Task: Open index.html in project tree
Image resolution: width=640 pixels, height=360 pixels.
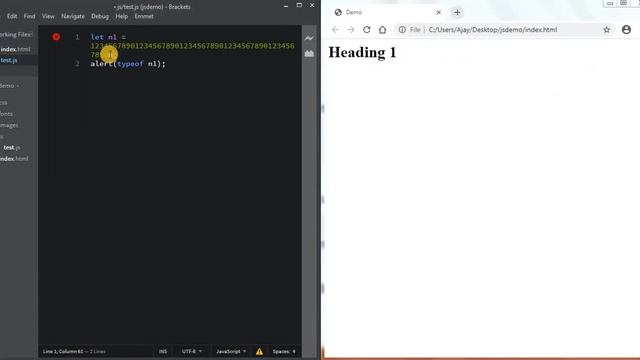Action: (x=14, y=158)
